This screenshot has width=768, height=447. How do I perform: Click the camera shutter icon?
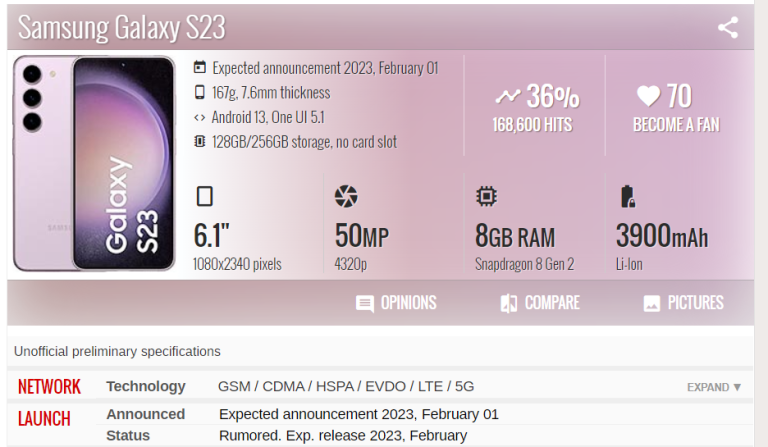coord(346,196)
